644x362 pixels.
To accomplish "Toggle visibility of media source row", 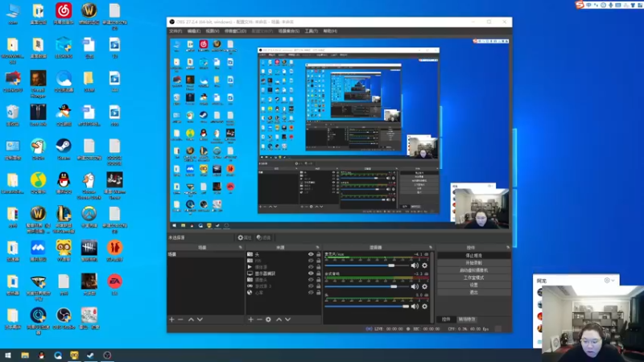I will [311, 267].
